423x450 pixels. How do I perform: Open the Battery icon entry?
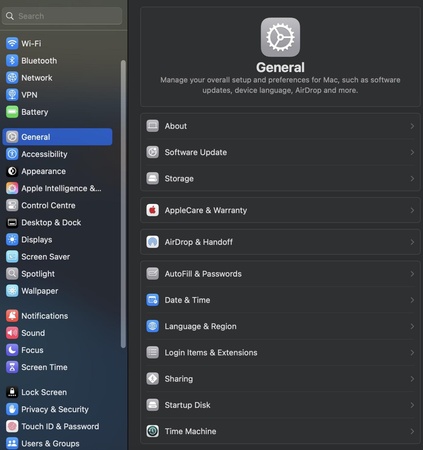(x=12, y=112)
